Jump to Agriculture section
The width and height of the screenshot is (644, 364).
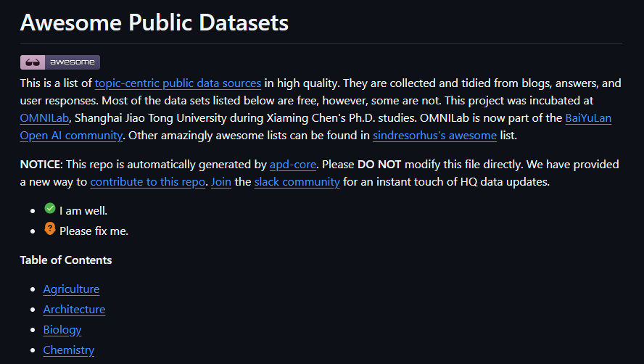[71, 289]
